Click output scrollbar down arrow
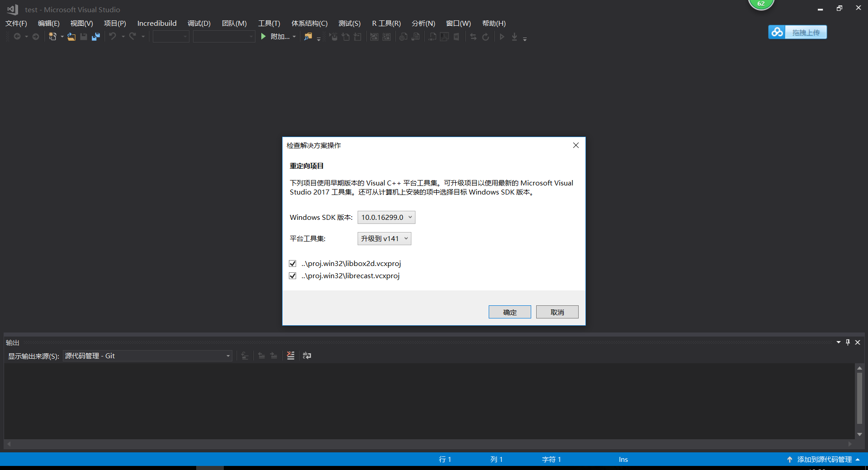This screenshot has height=470, width=868. coord(859,434)
